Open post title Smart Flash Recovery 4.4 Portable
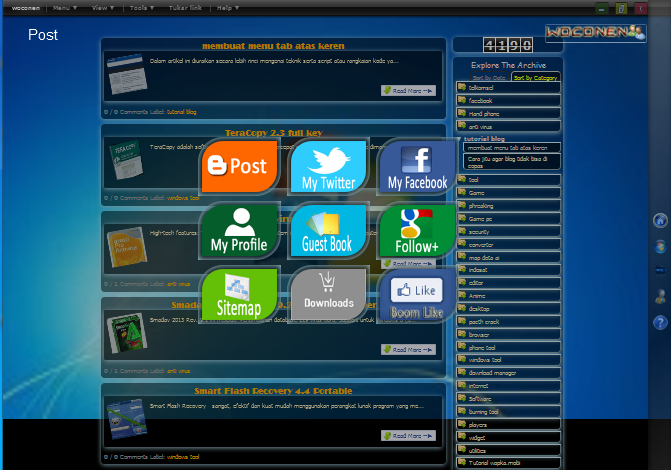Screen dimensions: 671x470 coord(273,391)
